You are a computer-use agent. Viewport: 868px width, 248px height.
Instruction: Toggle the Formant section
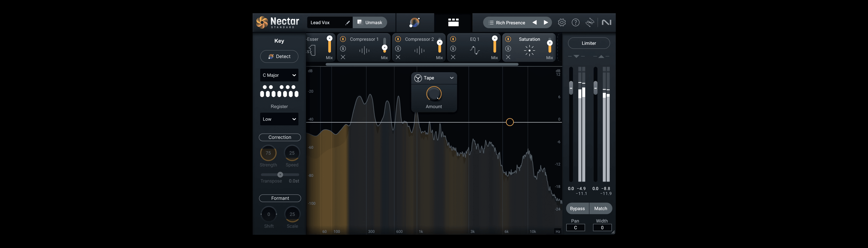(x=280, y=198)
